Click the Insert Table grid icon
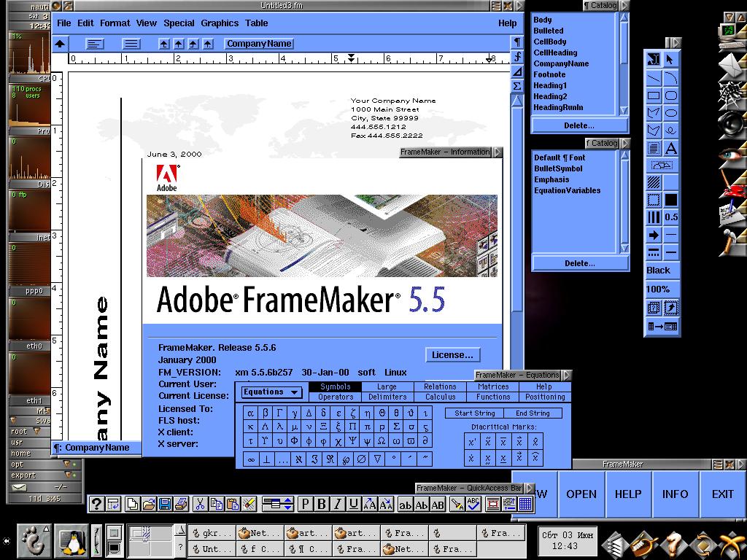The height and width of the screenshot is (560, 747). pos(525,504)
